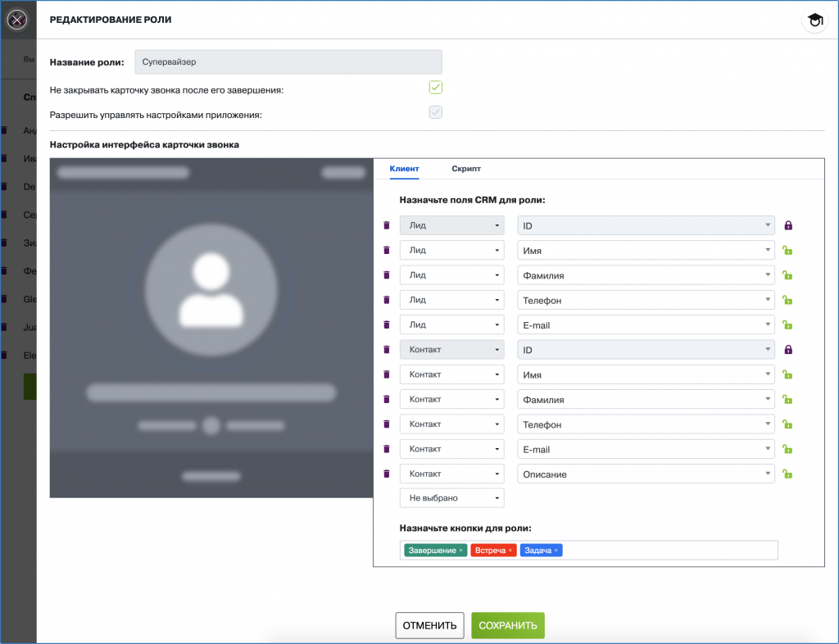Remove the red Встреча button tag
839x644 pixels.
tap(510, 551)
